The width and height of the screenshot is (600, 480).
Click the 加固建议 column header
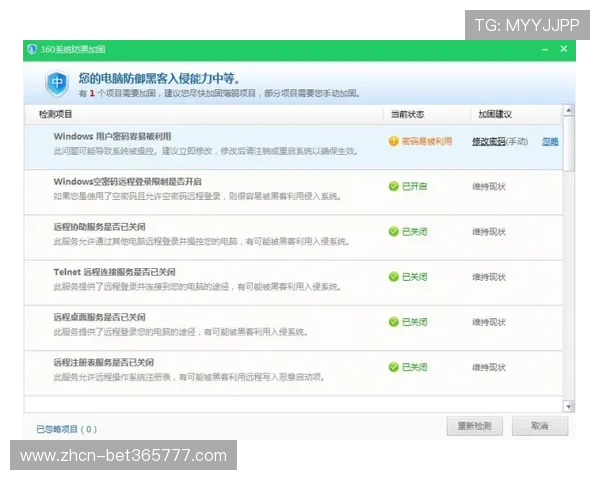495,114
